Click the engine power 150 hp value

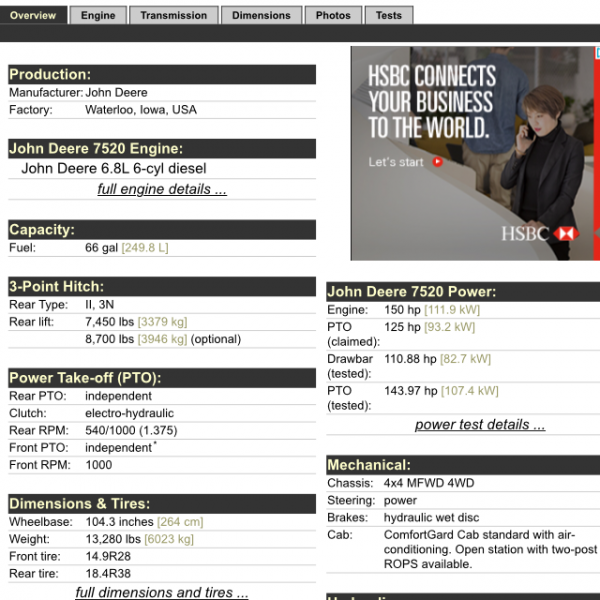pyautogui.click(x=402, y=310)
